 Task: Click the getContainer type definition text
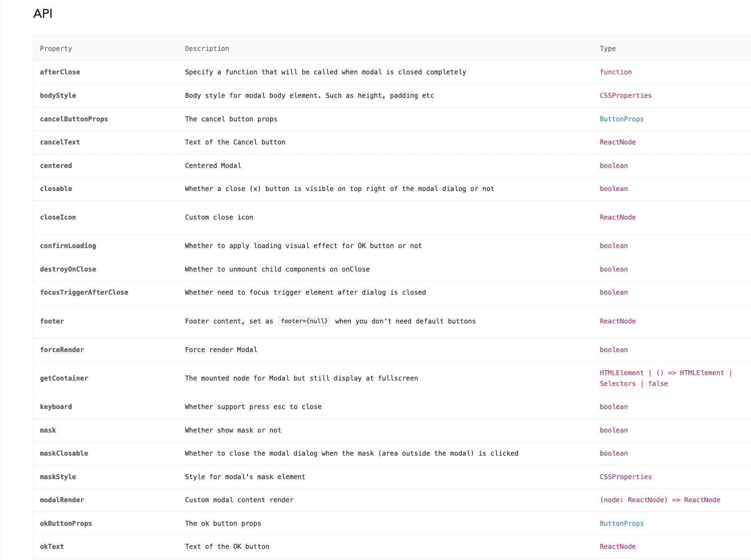(x=665, y=378)
